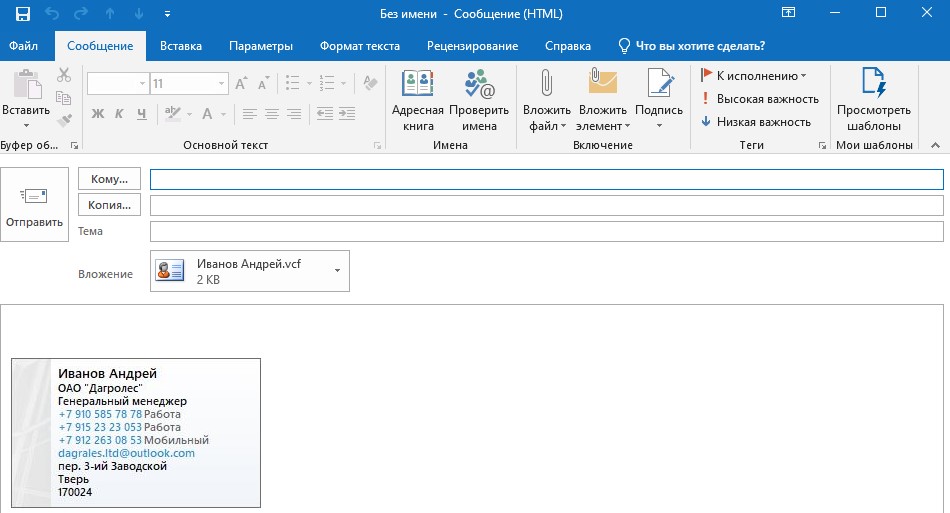Click the Next item down arrow
Viewport: 950px width, 513px height.
139,14
